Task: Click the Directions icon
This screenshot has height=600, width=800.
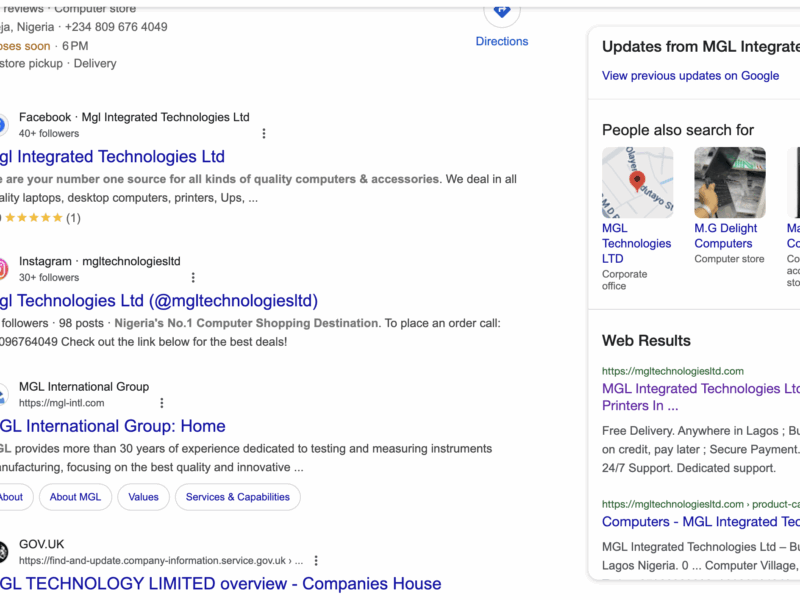Action: [x=502, y=11]
